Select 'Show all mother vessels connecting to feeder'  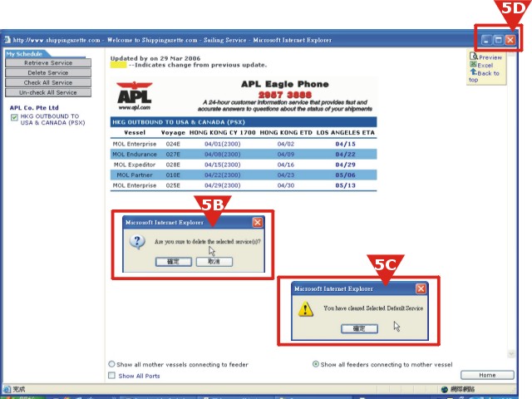(111, 364)
